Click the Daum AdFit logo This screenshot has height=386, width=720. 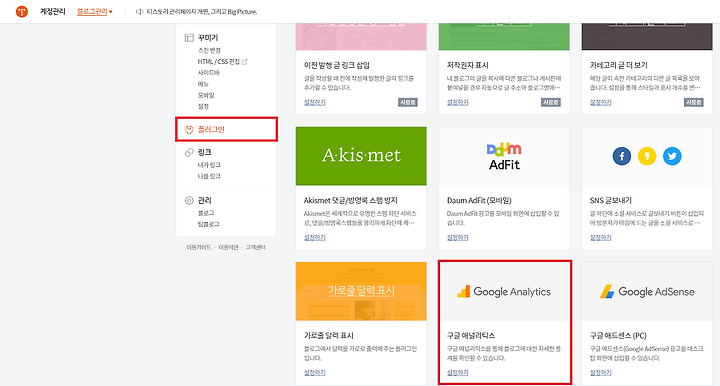coord(504,157)
